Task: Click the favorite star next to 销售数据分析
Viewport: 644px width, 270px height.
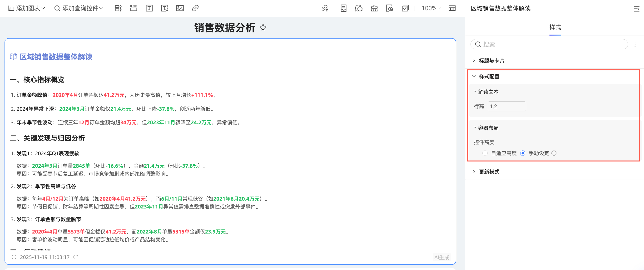Action: tap(263, 27)
